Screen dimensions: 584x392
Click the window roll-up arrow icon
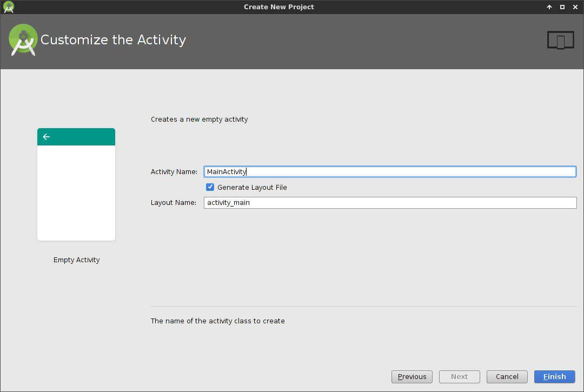549,7
